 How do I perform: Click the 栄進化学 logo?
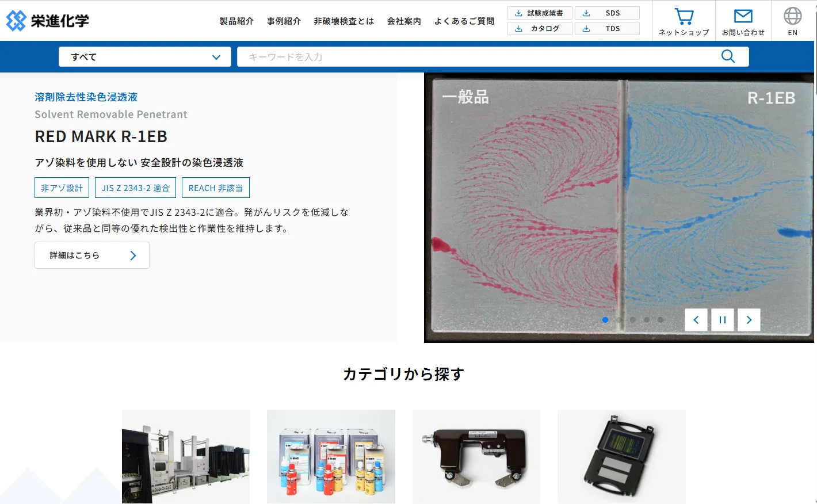click(x=47, y=21)
